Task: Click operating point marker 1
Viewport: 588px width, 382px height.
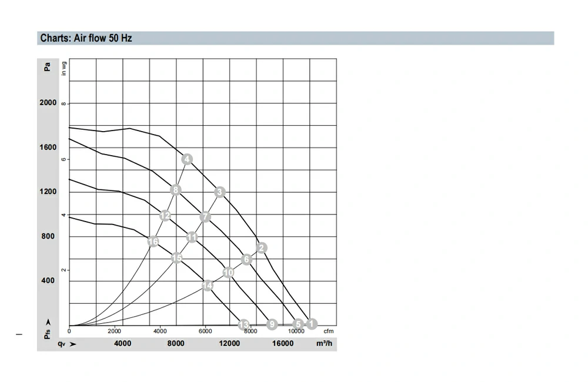Action: [x=312, y=323]
